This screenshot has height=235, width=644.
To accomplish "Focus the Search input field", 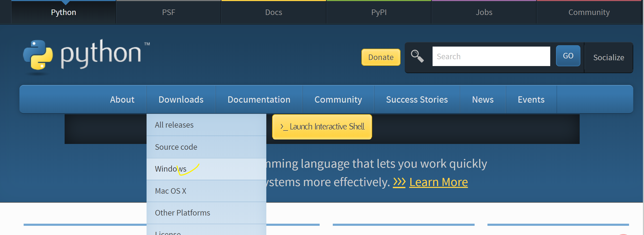I will (491, 56).
